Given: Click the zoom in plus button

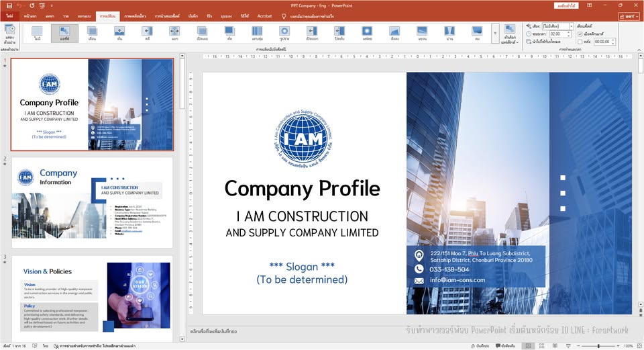Looking at the screenshot, I should coord(618,346).
